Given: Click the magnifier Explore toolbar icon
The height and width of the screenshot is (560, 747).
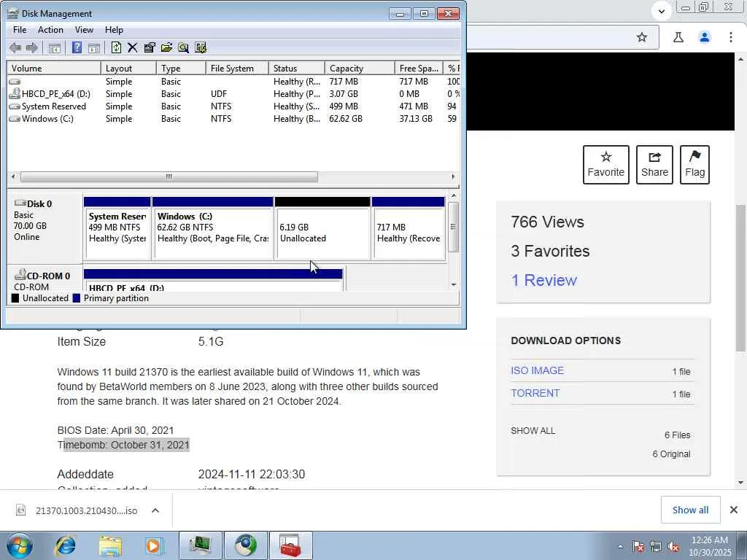Looking at the screenshot, I should click(183, 47).
